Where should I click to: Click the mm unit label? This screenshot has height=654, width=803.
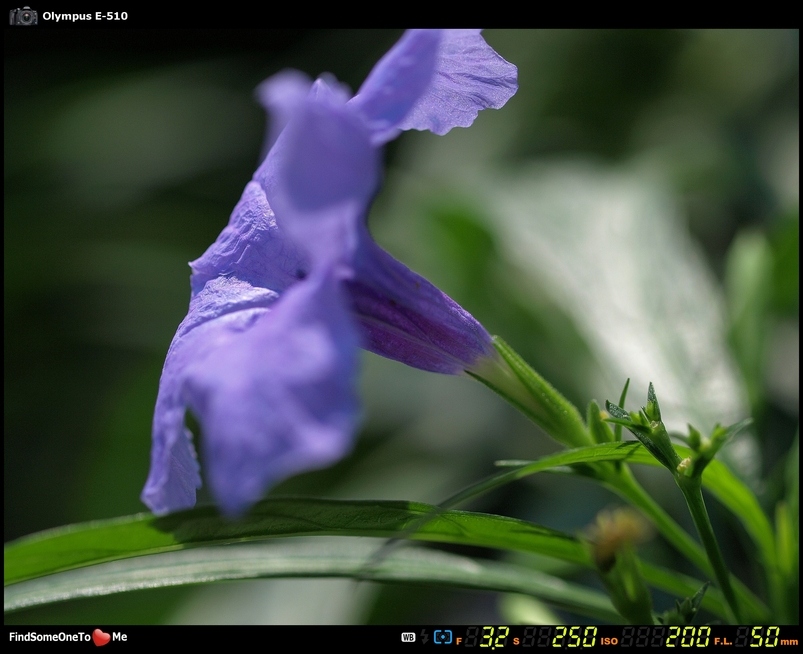click(789, 640)
